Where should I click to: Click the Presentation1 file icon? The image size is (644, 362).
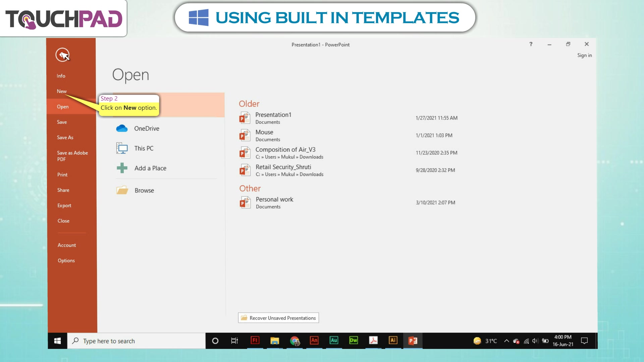click(245, 118)
